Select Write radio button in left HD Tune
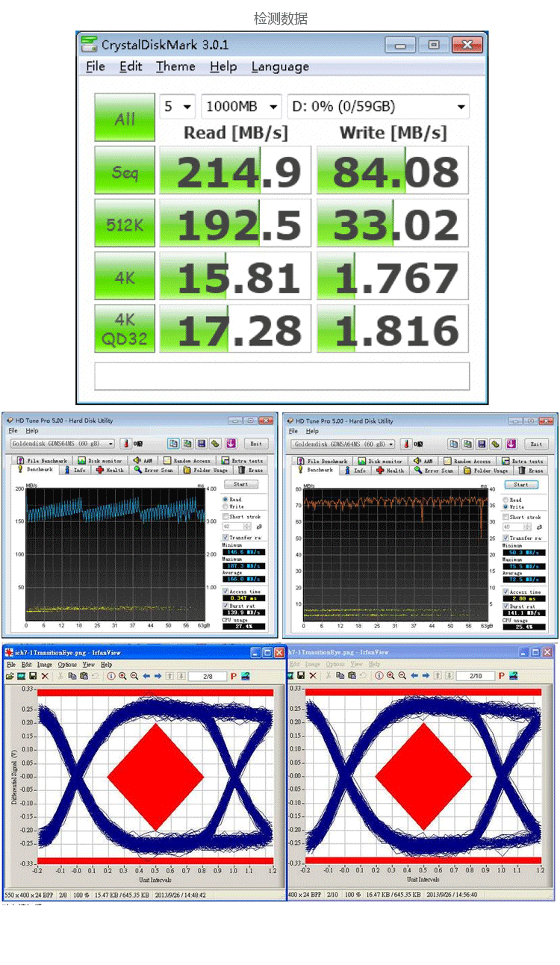The width and height of the screenshot is (560, 965). coord(227,506)
